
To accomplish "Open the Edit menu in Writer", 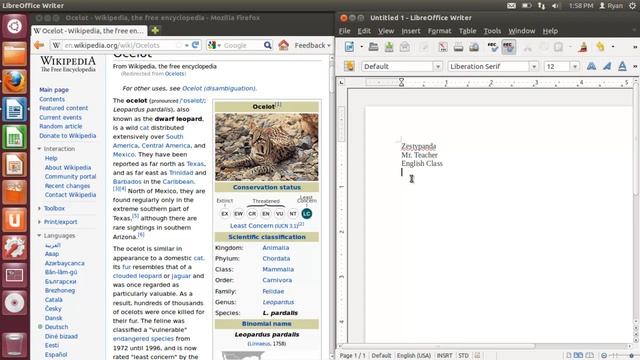I will (364, 31).
